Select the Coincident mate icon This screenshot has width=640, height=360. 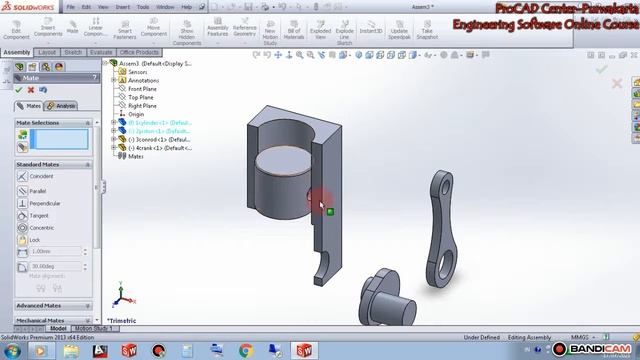pyautogui.click(x=22, y=176)
